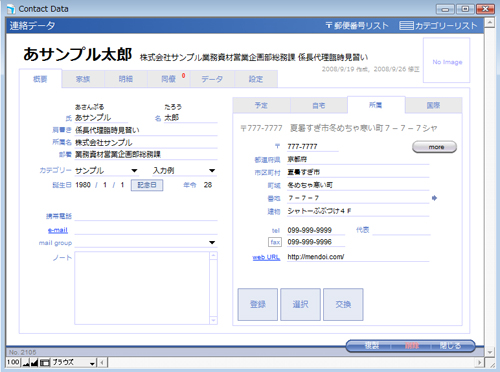Image resolution: width=500 pixels, height=372 pixels.
Task: Click the 記念日 anniversary button
Action: 147,185
